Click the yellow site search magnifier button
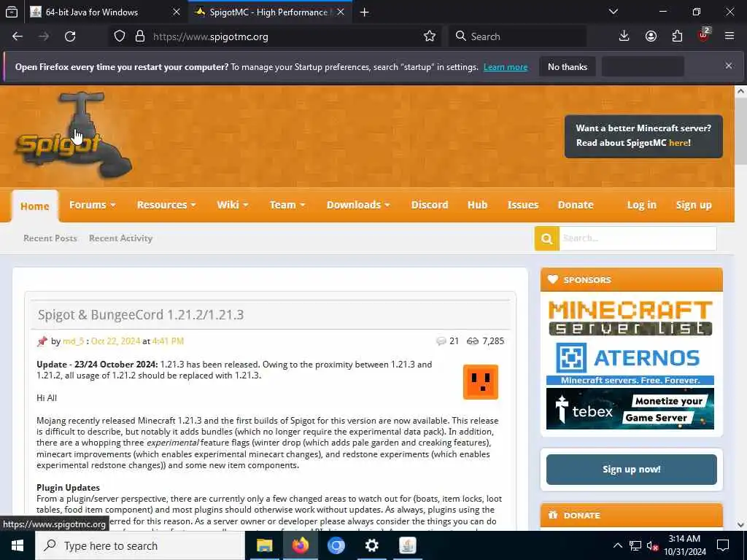Image resolution: width=747 pixels, height=560 pixels. [x=546, y=238]
